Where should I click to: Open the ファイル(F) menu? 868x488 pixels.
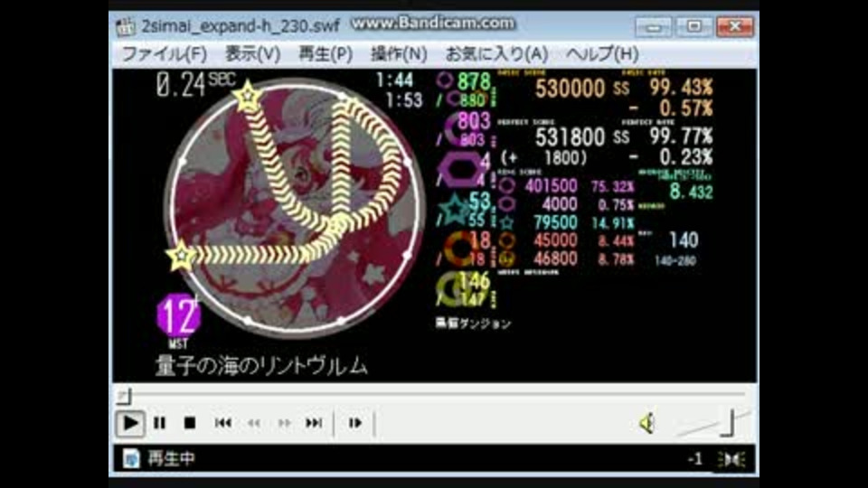(164, 54)
